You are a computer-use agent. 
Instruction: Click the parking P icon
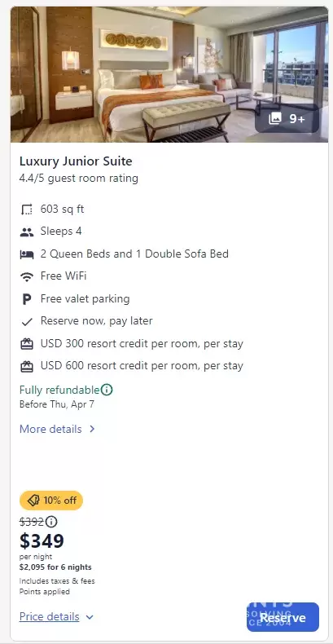[x=26, y=299]
